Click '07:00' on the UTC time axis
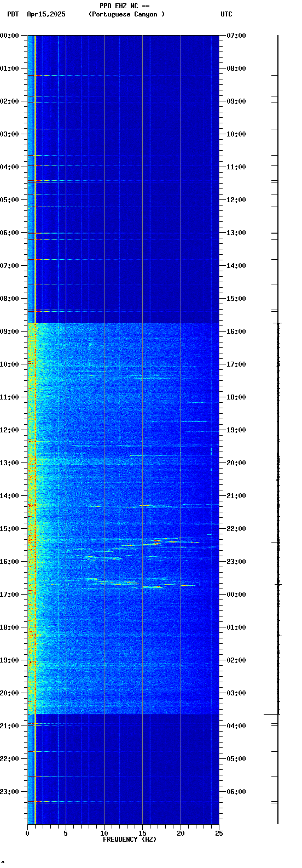This screenshot has width=302, height=868. (236, 36)
